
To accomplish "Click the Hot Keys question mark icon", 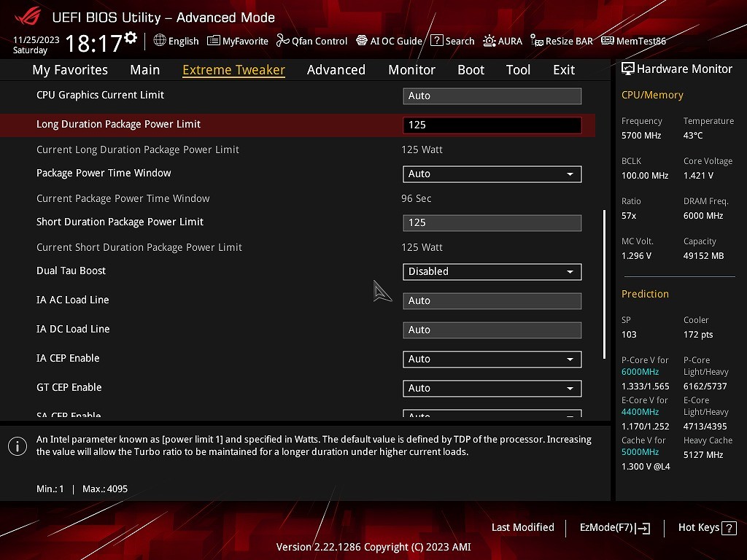I will [729, 528].
